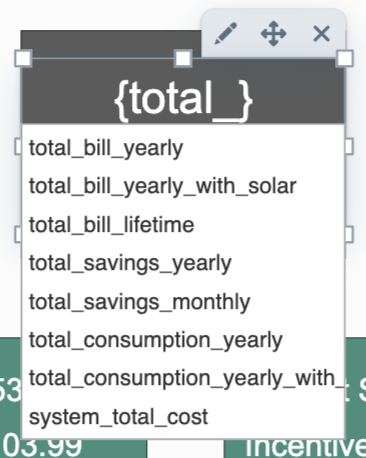The height and width of the screenshot is (458, 366).
Task: Dismiss the element toolbar with the X icon
Action: (x=322, y=34)
